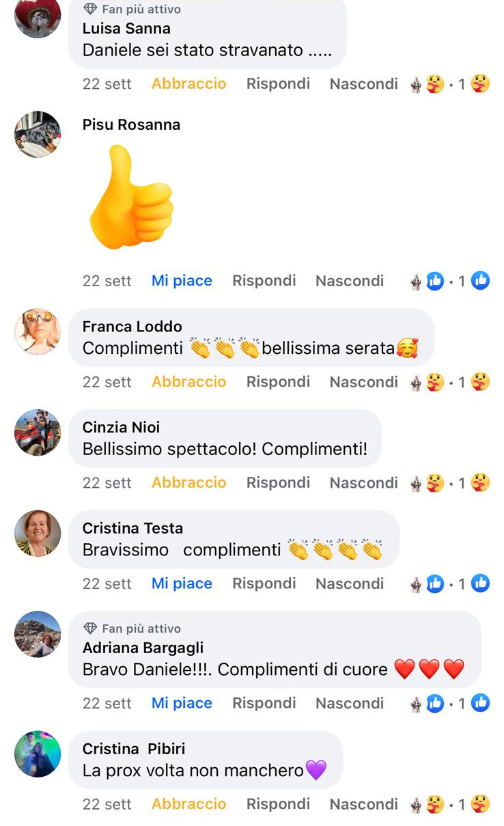Screen dimensions: 504x826
Task: Open Luisa Sanna's profile name link
Action: coord(126,29)
